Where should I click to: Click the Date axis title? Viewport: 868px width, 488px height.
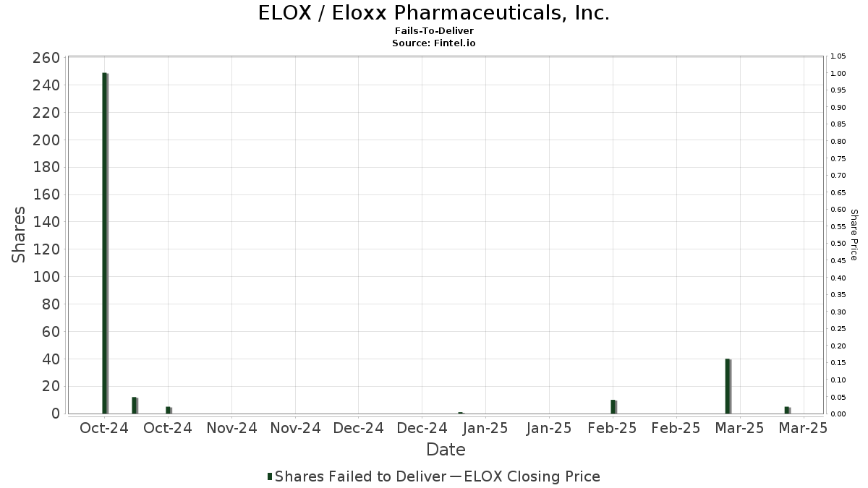pos(446,450)
